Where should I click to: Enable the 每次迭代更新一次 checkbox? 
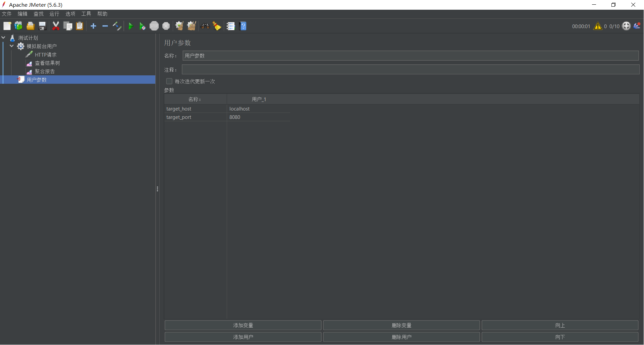(x=169, y=81)
